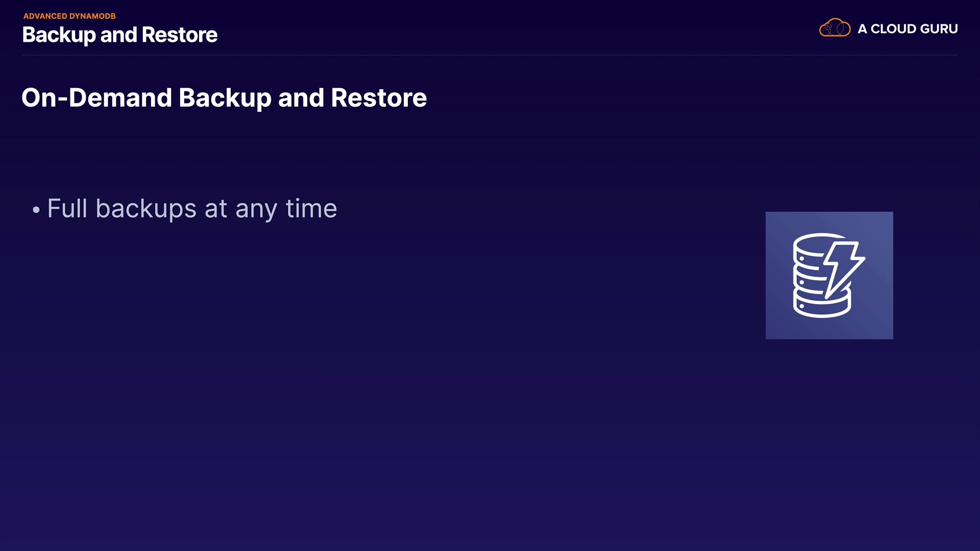Screen dimensions: 980x551
Task: Select the orange "ADVANCED DYNAMODB" label
Action: 69,16
